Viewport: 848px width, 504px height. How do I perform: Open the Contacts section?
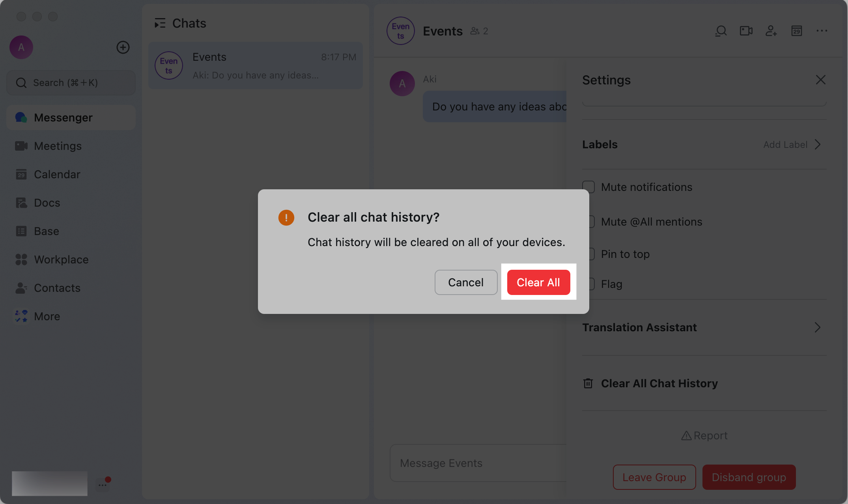coord(57,287)
